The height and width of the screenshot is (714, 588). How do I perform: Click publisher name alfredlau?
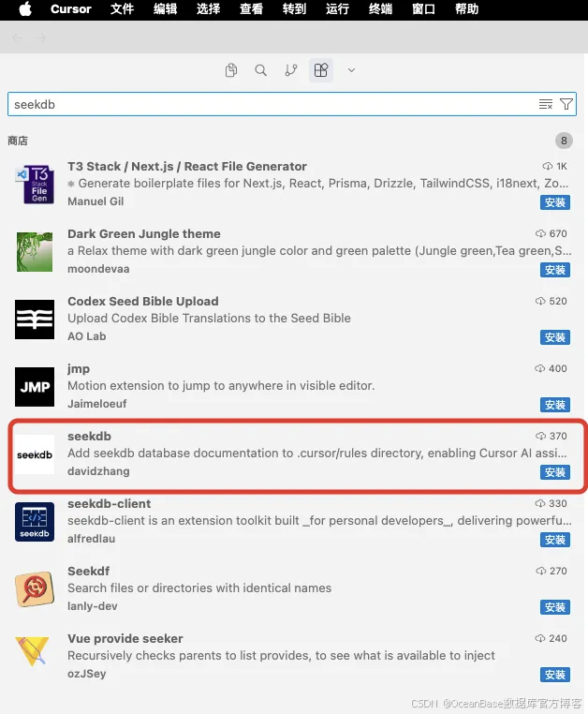click(x=92, y=538)
